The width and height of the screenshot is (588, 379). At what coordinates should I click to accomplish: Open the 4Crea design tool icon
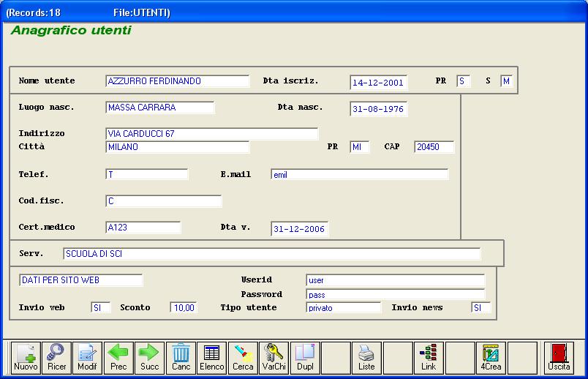(x=491, y=358)
